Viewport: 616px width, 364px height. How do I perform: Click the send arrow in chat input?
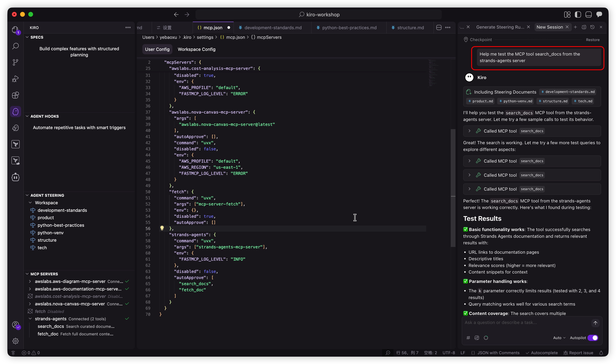point(595,323)
